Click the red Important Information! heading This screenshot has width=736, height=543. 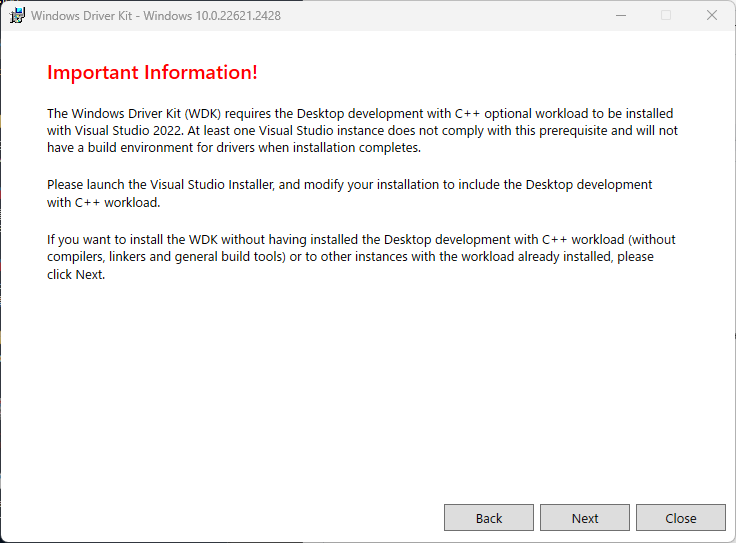(152, 72)
